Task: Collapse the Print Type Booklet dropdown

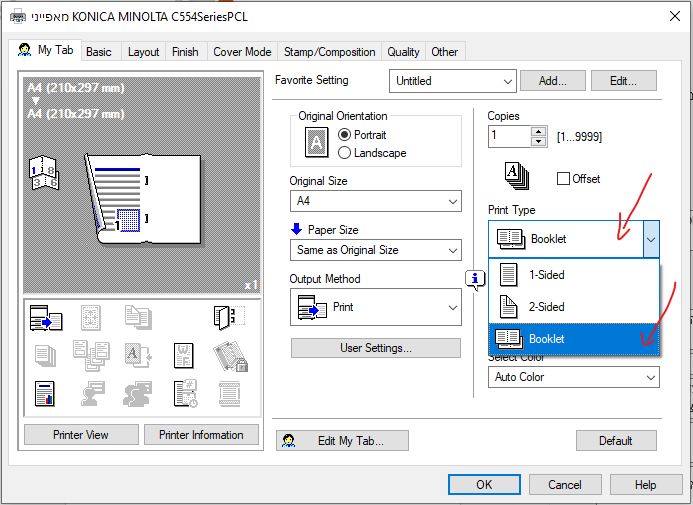Action: coord(651,239)
